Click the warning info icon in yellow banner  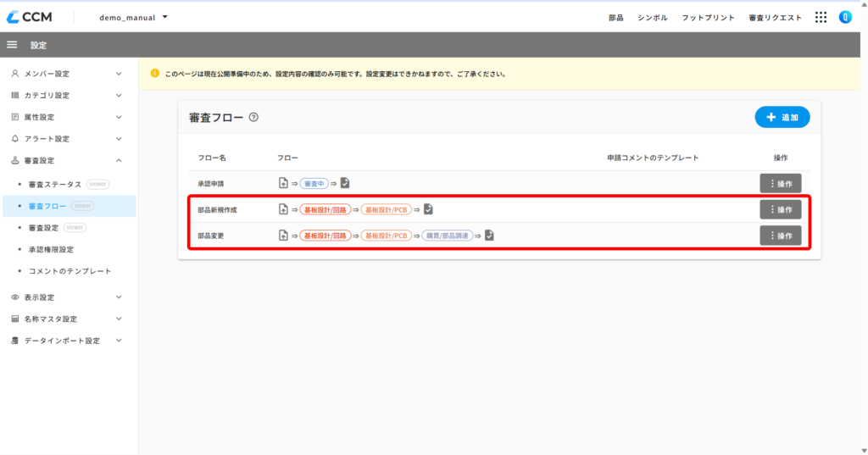click(155, 73)
